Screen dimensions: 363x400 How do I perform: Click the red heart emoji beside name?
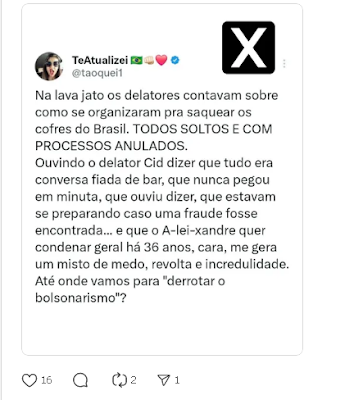[x=161, y=60]
